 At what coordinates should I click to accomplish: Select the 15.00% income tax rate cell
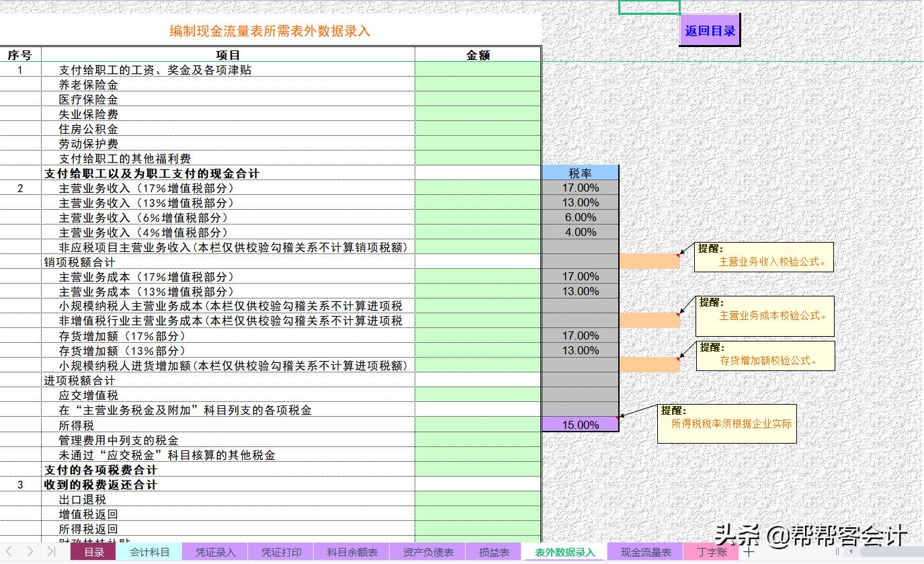tap(579, 424)
